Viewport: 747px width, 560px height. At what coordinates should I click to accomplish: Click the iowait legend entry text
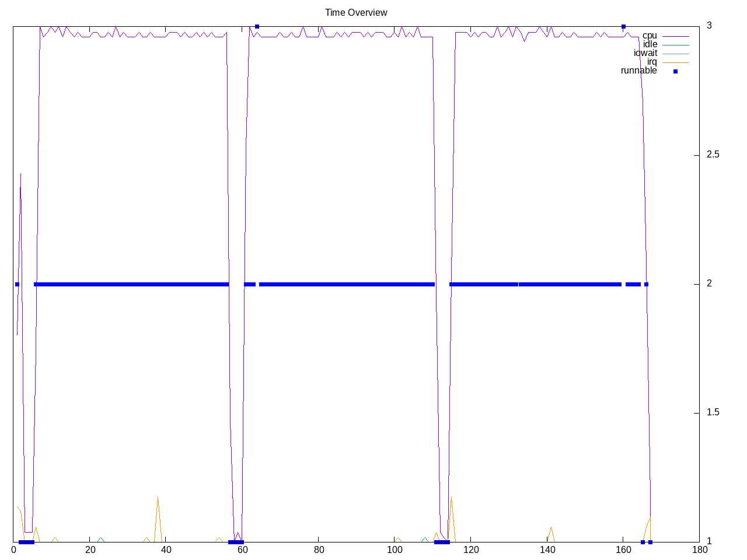645,53
